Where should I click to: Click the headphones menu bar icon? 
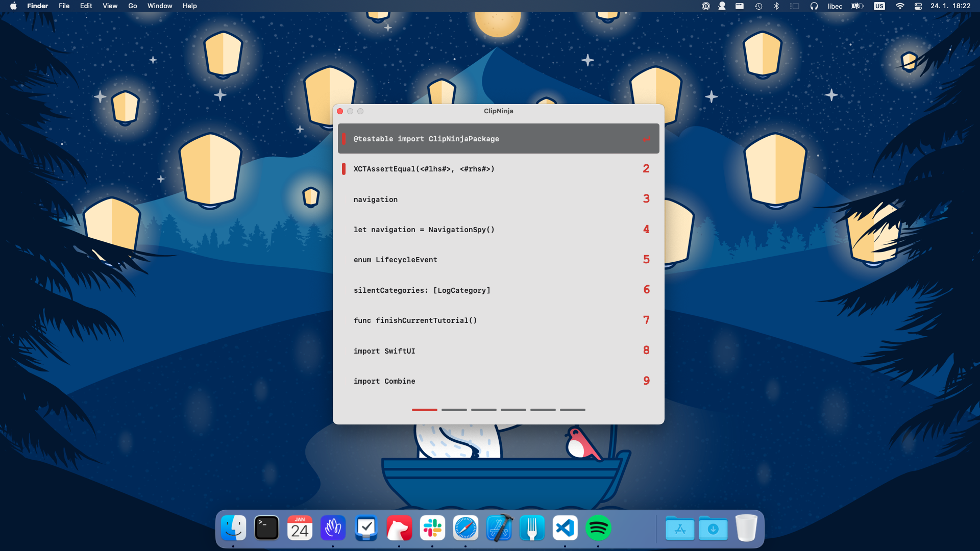click(814, 6)
